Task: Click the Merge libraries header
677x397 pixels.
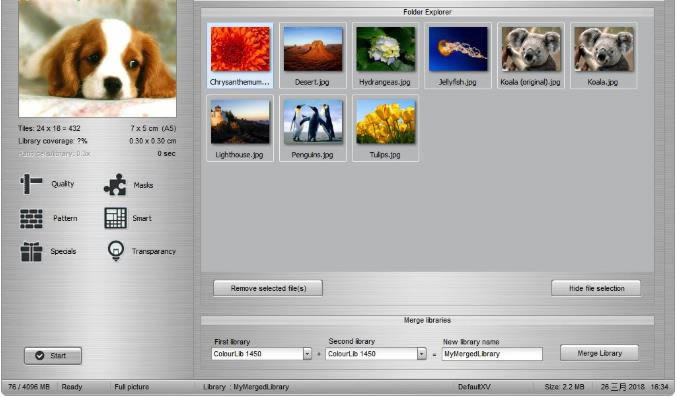Action: (x=427, y=320)
